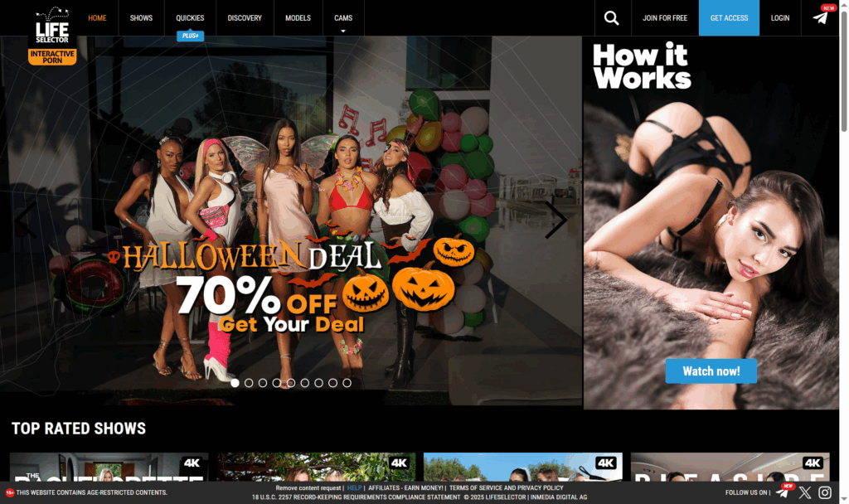Click the Telegram paper plane icon with NEW badge
The image size is (849, 504).
820,17
